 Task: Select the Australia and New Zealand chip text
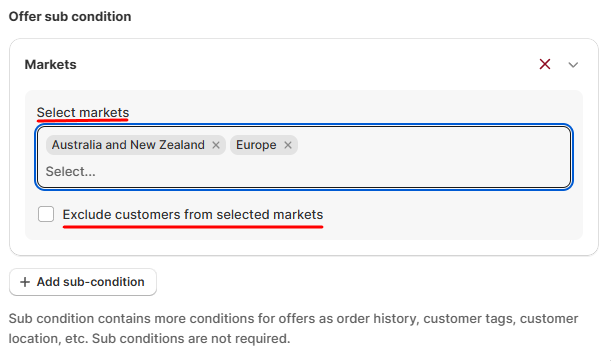coord(128,145)
